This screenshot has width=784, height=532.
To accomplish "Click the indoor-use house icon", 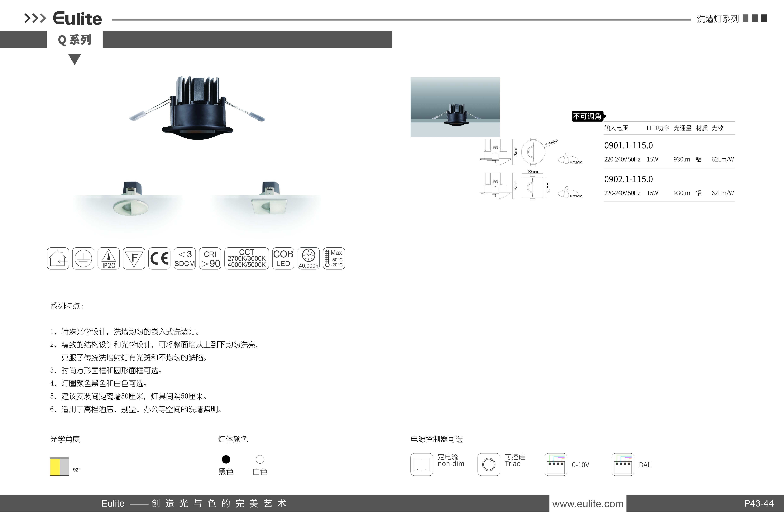I will 58,258.
